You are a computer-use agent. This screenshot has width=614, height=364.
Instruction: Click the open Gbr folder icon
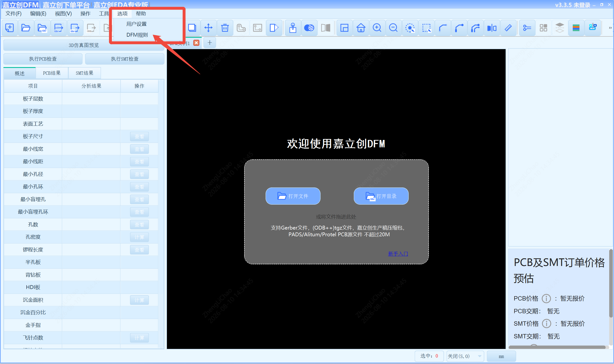point(42,28)
